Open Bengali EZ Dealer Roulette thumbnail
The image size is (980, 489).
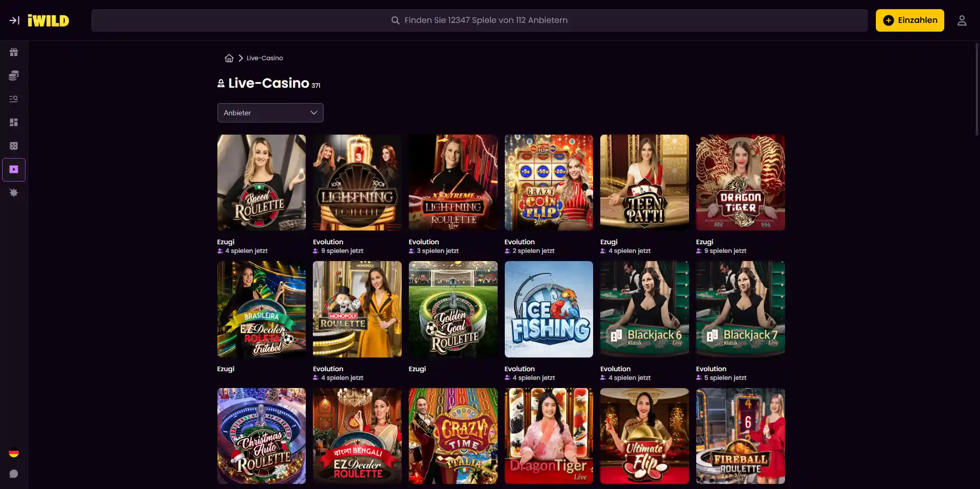coord(357,436)
